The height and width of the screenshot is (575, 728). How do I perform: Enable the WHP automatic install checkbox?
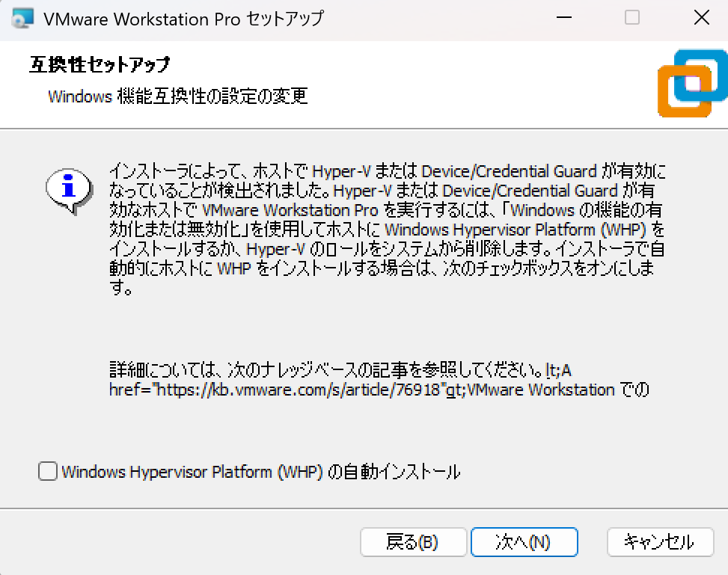[48, 471]
